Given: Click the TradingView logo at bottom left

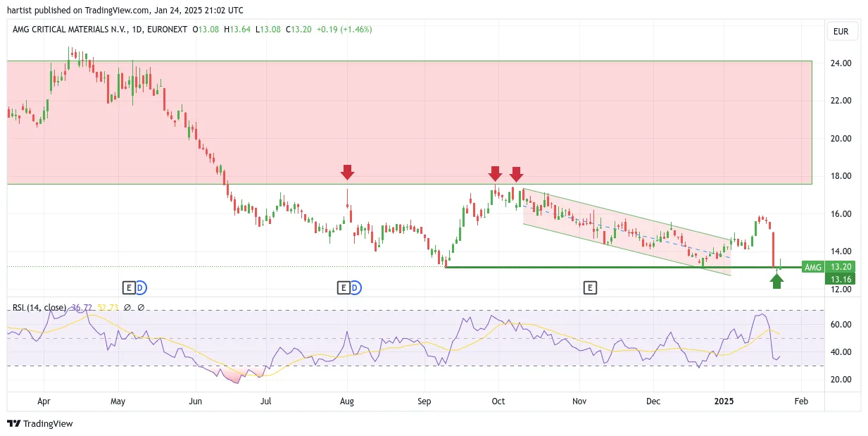Looking at the screenshot, I should click(40, 423).
